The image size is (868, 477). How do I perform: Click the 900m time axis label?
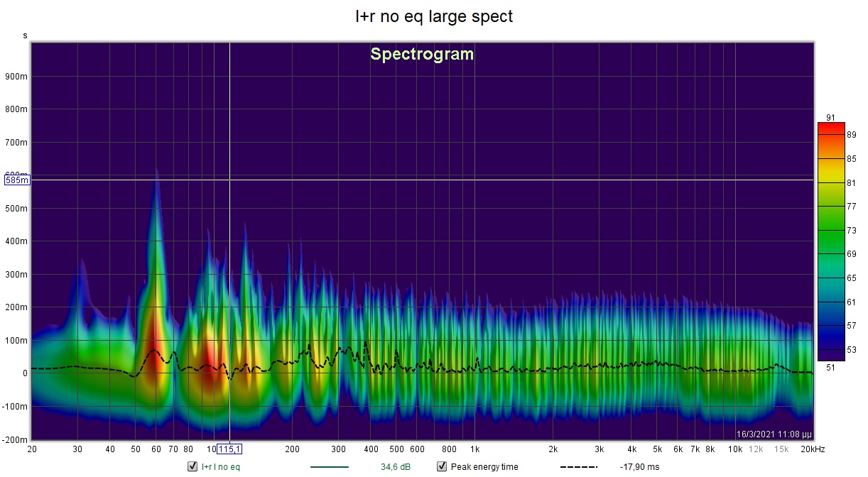pos(17,77)
